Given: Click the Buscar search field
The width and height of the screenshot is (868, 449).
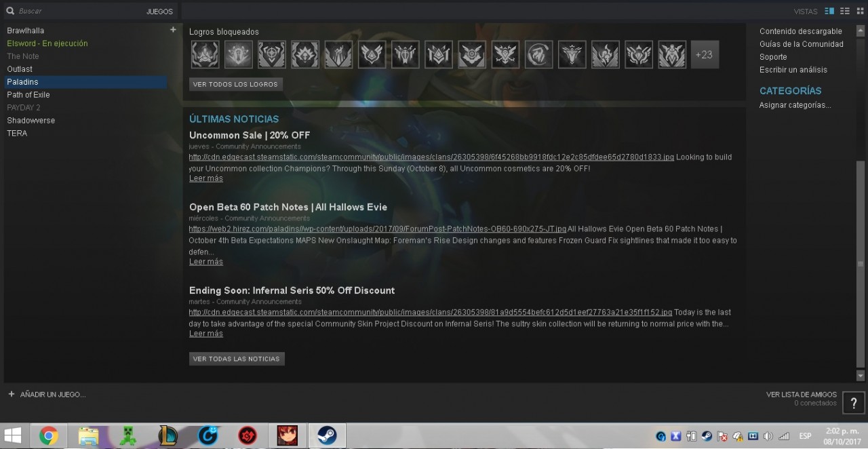Looking at the screenshot, I should coord(75,12).
